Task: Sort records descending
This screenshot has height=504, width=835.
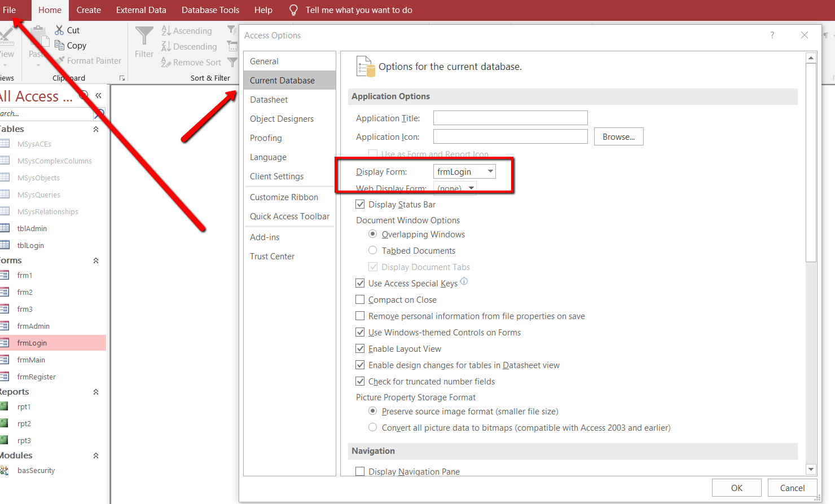Action: click(x=190, y=47)
